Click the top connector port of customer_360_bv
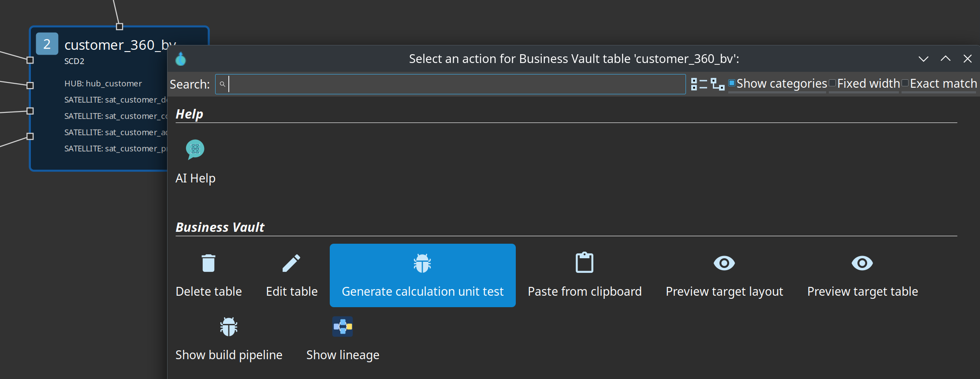The width and height of the screenshot is (980, 379). pos(119,26)
